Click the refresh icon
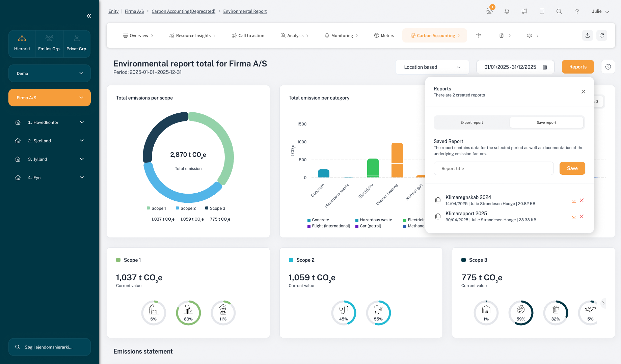 point(602,35)
